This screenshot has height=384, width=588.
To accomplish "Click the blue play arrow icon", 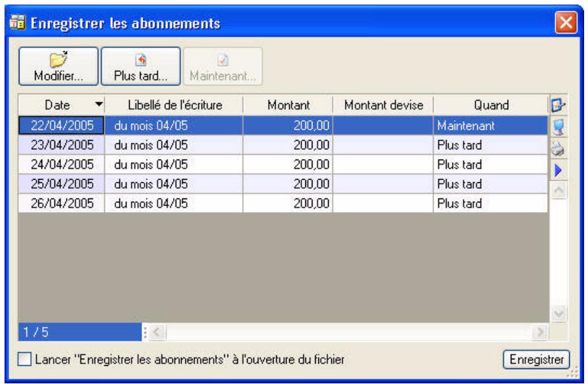I will coord(558,170).
